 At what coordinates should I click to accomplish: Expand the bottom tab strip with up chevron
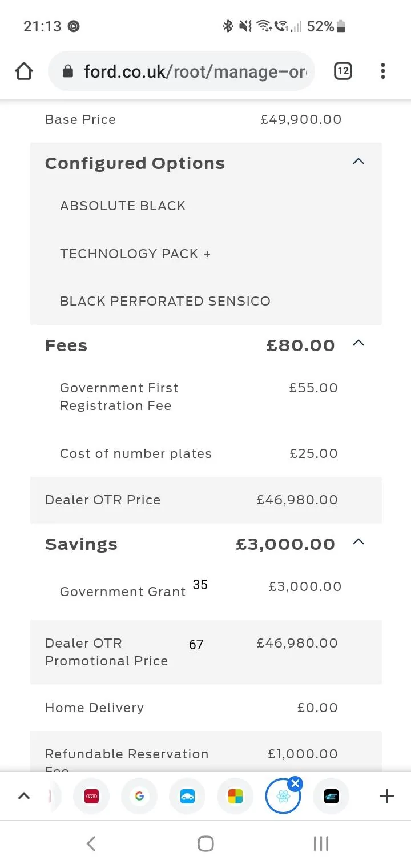pyautogui.click(x=24, y=796)
